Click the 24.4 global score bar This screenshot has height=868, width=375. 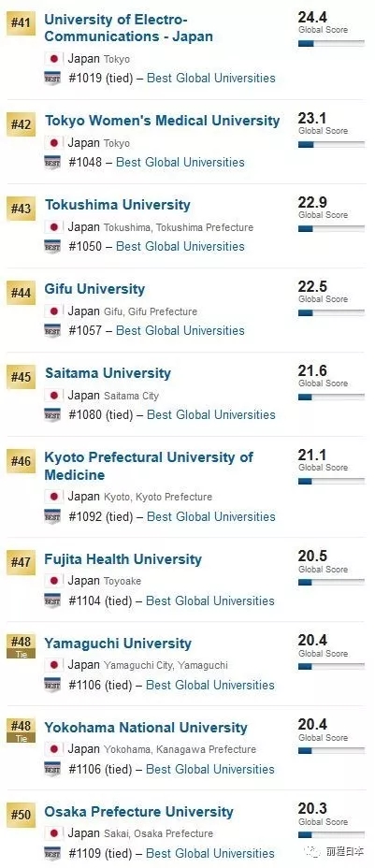pos(331,43)
